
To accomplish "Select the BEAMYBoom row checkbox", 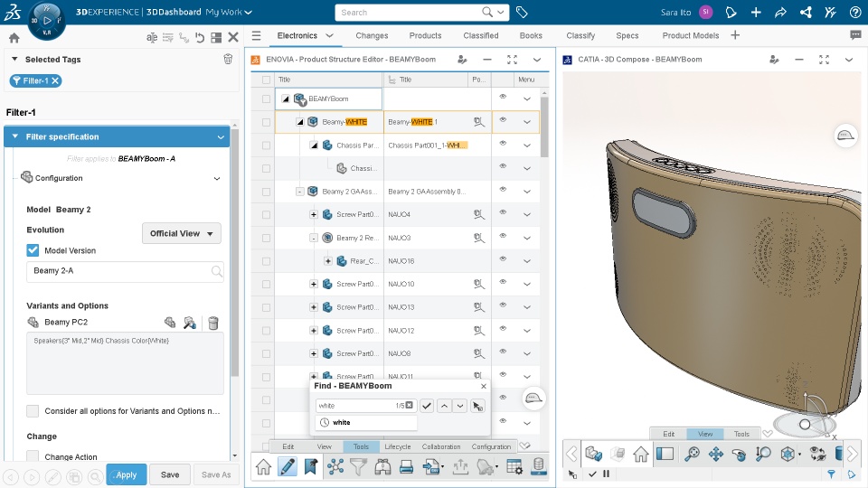I will (x=266, y=99).
